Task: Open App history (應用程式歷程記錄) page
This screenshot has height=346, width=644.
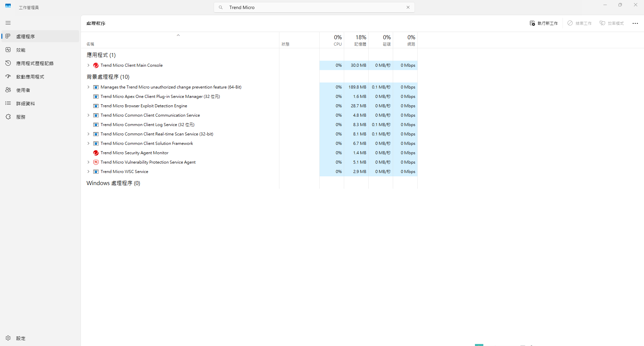Action: coord(35,63)
